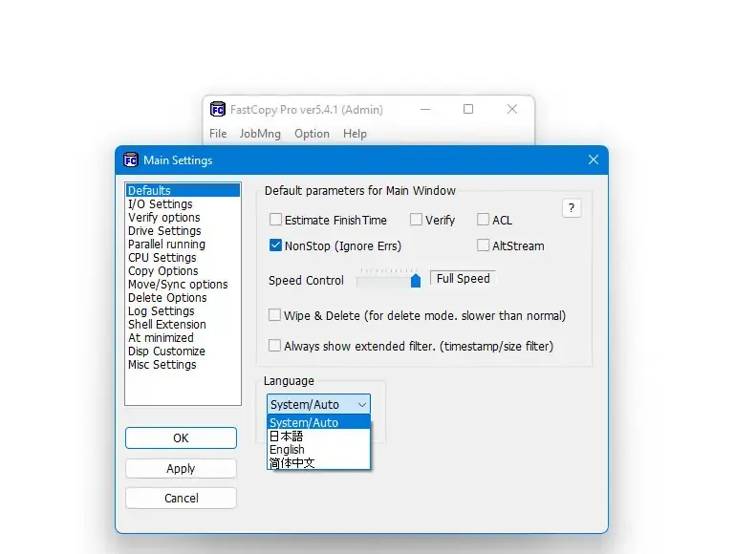The height and width of the screenshot is (554, 756).
Task: Click the Speed Control slider thumb
Action: click(415, 281)
